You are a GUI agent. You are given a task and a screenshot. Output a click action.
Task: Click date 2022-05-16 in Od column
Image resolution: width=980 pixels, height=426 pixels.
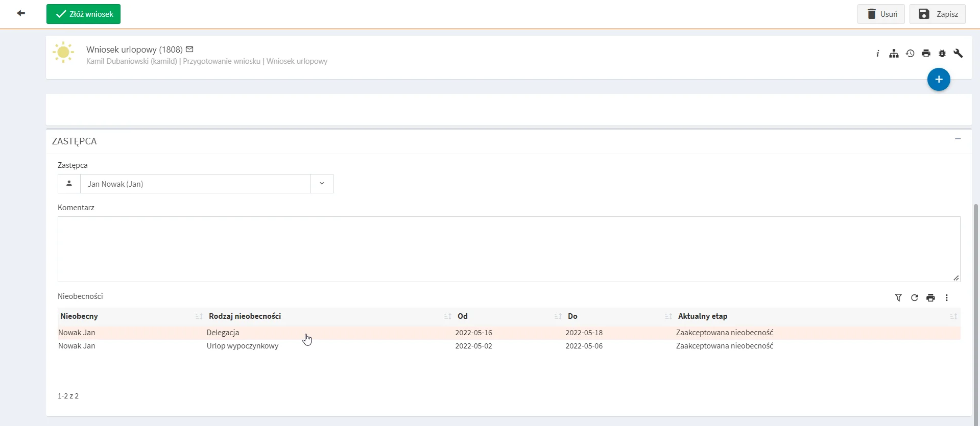coord(473,333)
